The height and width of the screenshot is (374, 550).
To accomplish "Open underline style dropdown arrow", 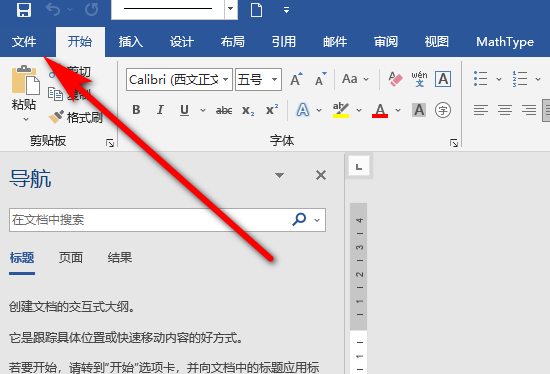I will (203, 111).
